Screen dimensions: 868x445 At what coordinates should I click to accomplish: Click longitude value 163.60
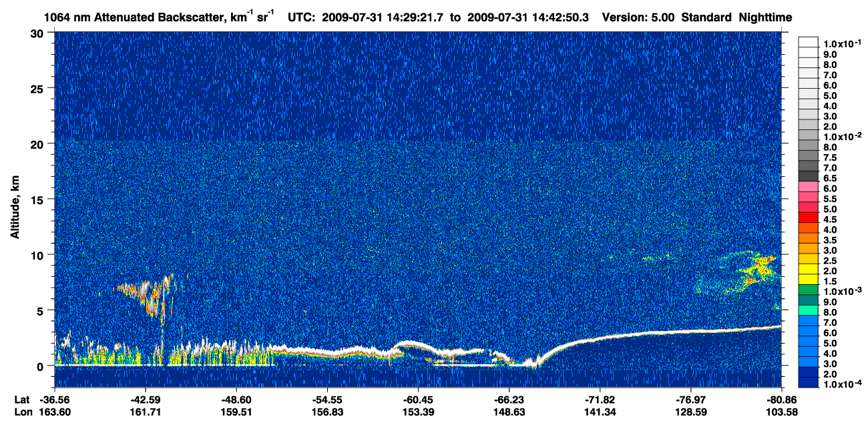(54, 412)
